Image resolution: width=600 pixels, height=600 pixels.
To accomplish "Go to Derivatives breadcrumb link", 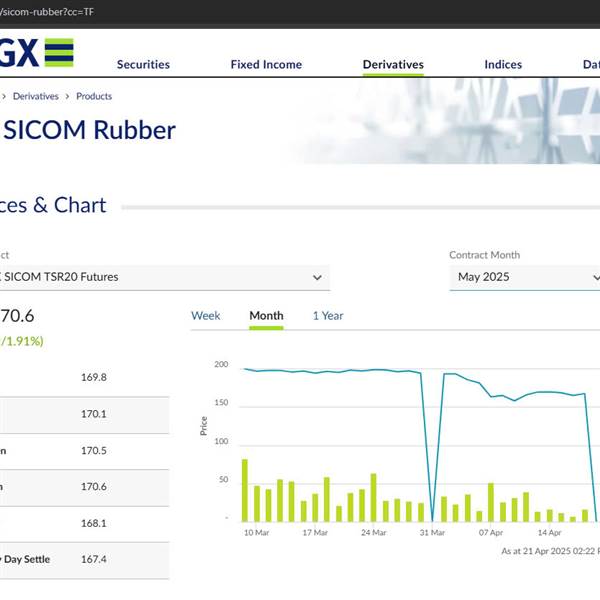I will click(36, 96).
